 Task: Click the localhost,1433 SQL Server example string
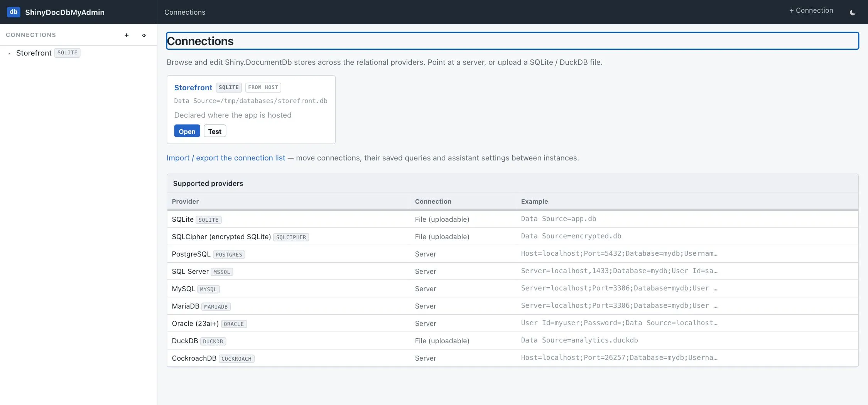coord(619,271)
